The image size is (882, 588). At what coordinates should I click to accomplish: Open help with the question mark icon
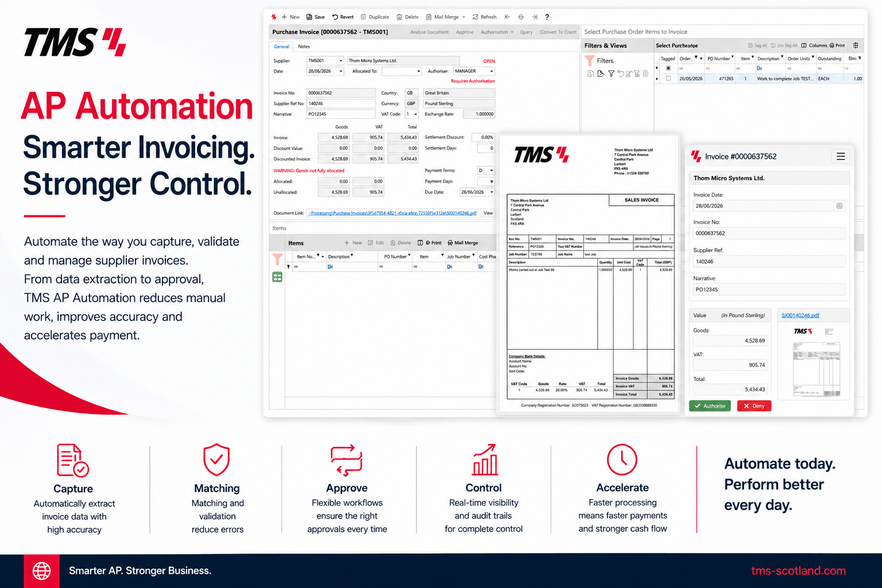coord(547,17)
